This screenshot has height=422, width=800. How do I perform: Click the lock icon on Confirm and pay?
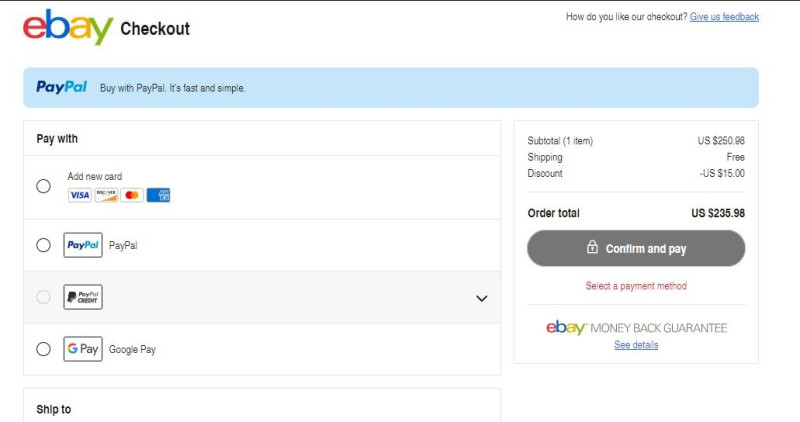(592, 247)
